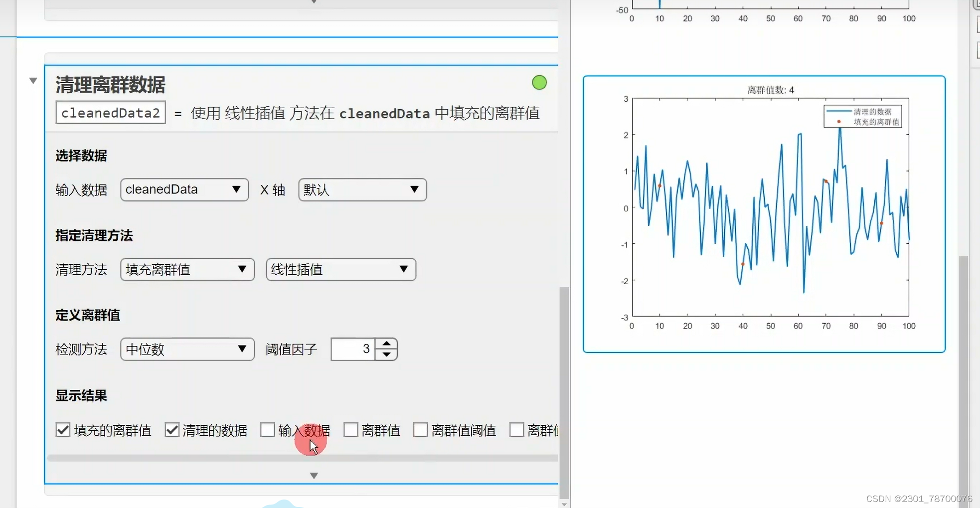Decrease 阈值因子 with the down arrow
This screenshot has height=508, width=980.
pos(386,354)
